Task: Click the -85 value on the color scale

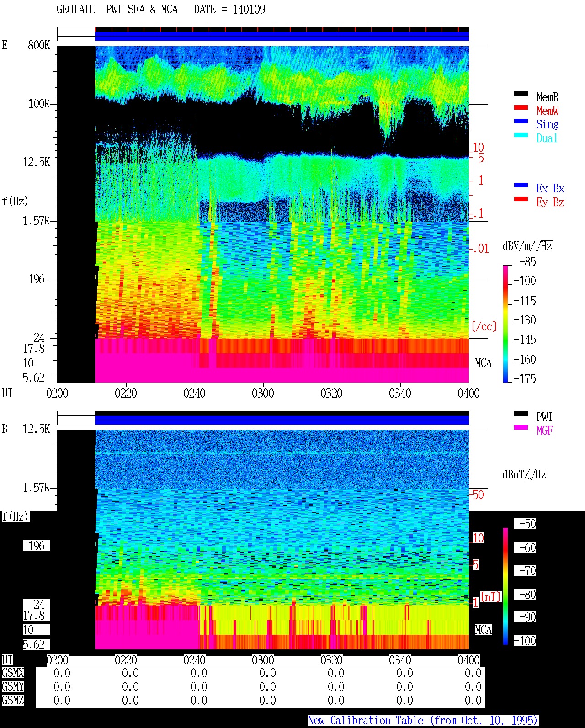Action: 527,262
